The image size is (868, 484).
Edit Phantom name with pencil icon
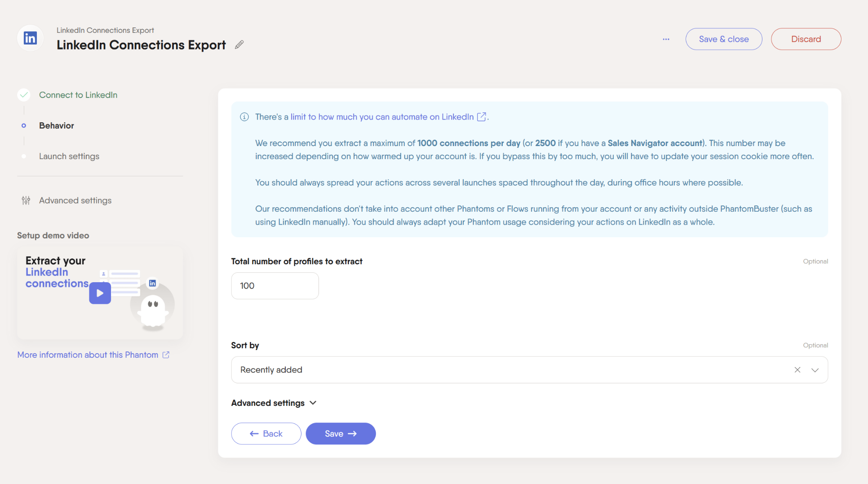(x=239, y=44)
